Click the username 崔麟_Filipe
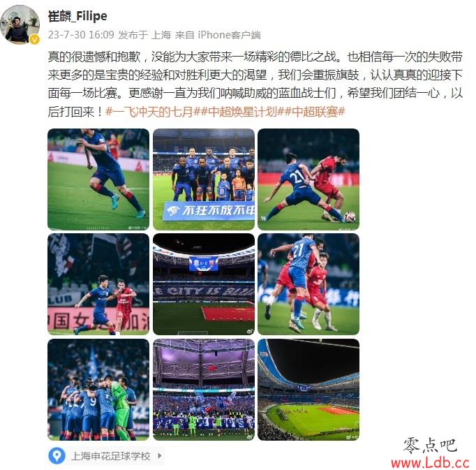The image size is (476, 470). 77,16
